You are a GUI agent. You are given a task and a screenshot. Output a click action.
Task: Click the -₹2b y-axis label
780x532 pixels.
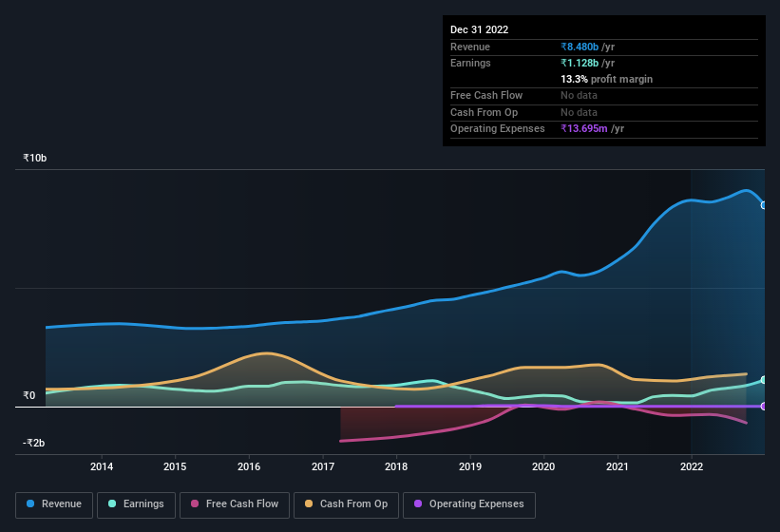point(33,443)
